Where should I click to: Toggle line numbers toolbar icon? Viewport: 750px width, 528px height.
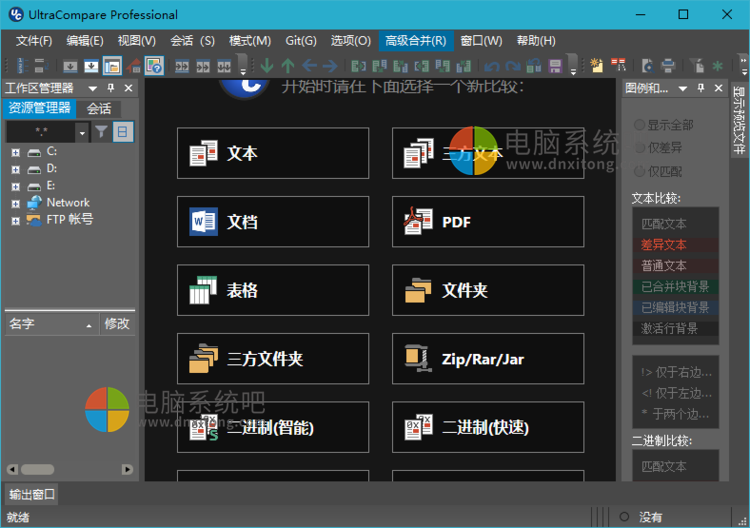[x=22, y=66]
